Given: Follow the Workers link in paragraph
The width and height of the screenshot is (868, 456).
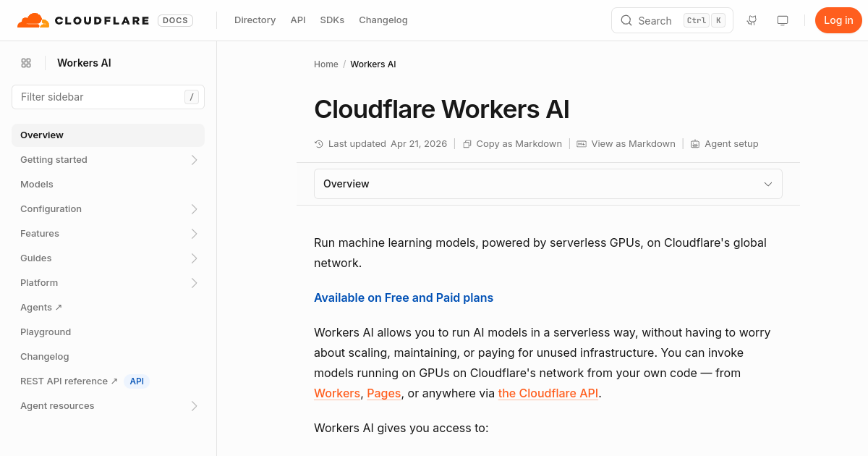Looking at the screenshot, I should 337,394.
